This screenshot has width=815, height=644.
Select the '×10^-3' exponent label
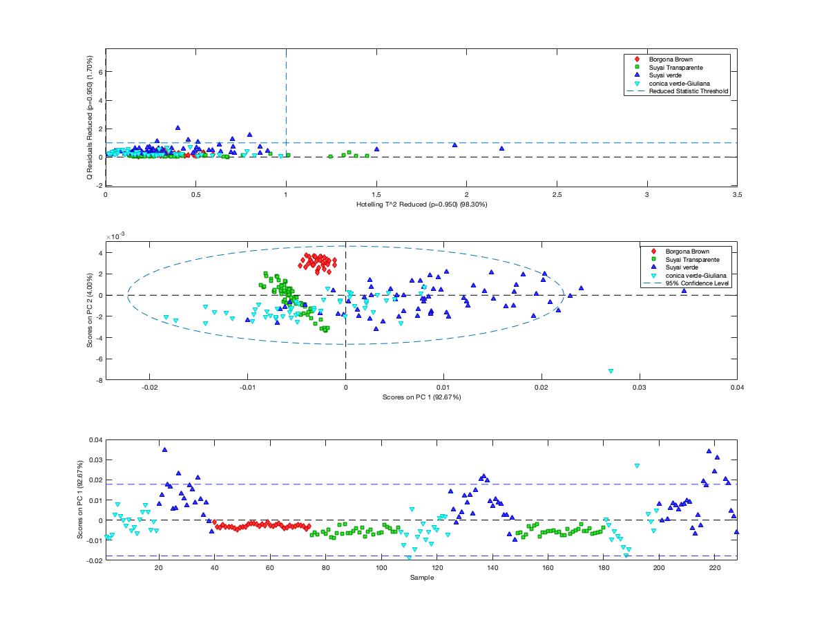coord(115,236)
